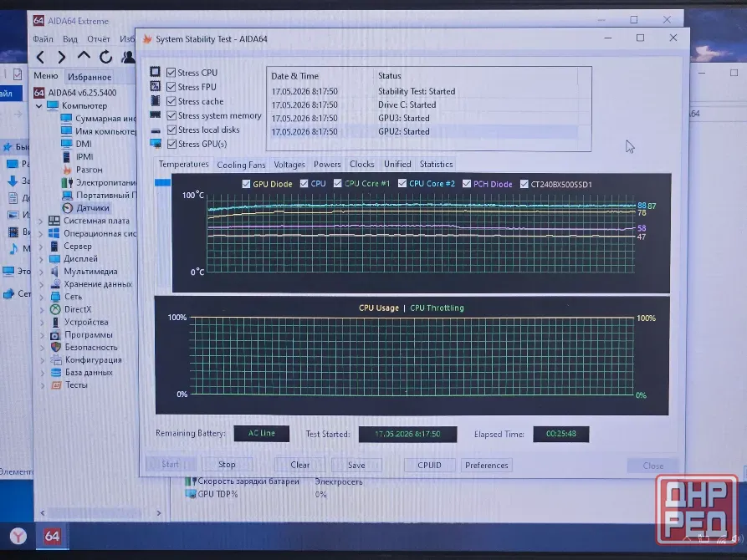Image resolution: width=747 pixels, height=560 pixels.
Task: Expand the Устройства tree node
Action: tap(42, 323)
